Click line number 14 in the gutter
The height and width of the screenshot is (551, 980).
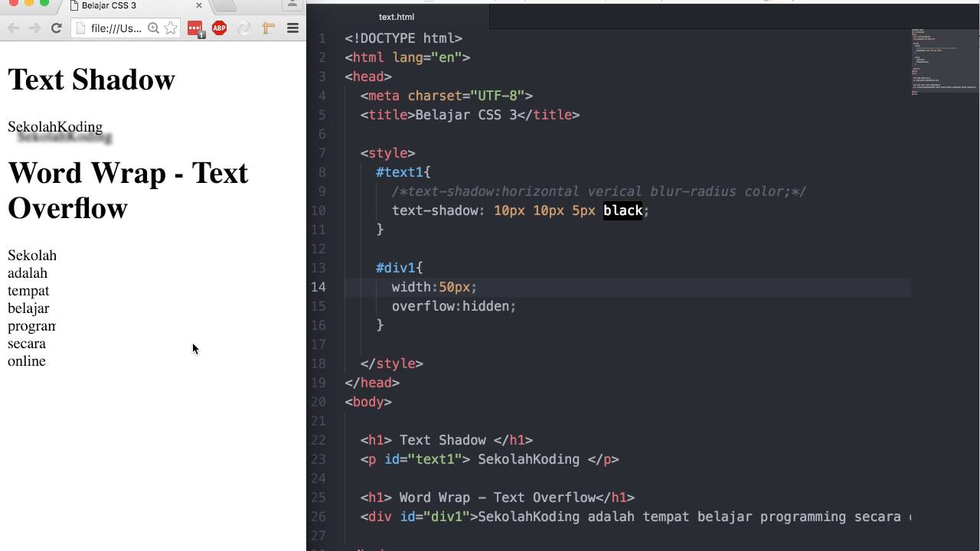tap(318, 287)
